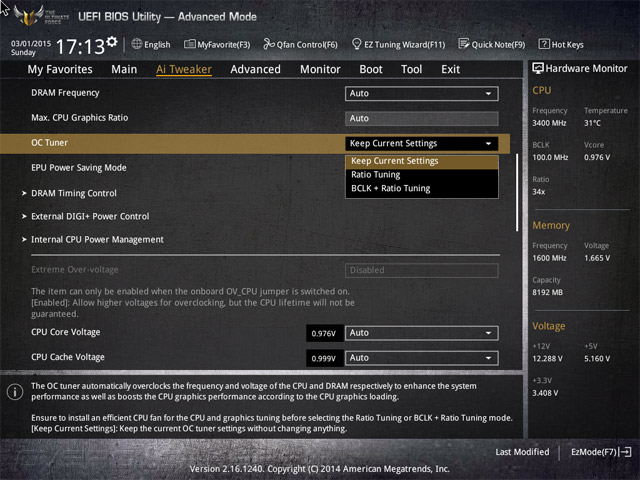Click the Memory voltage 1.665 V value

click(597, 258)
